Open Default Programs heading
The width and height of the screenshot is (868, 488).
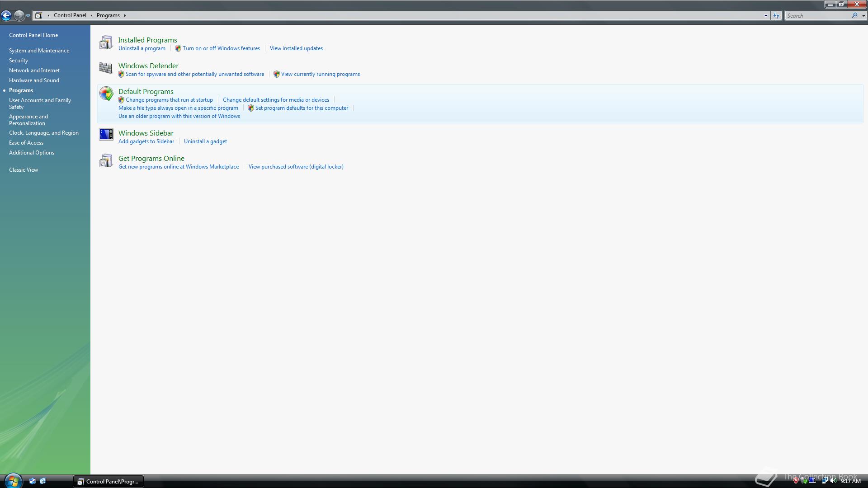pyautogui.click(x=146, y=92)
